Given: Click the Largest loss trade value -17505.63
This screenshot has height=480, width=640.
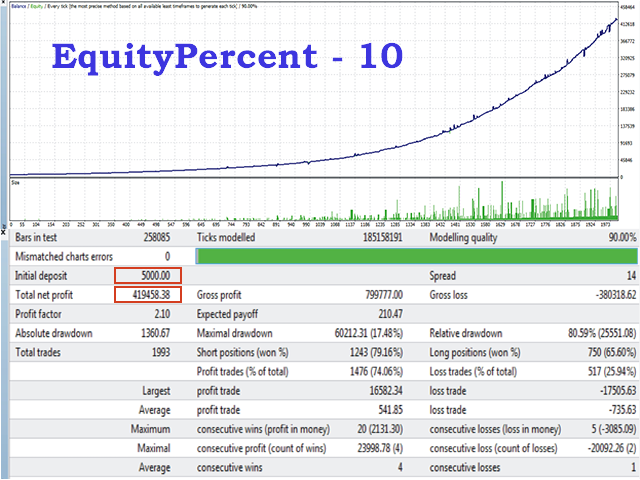Looking at the screenshot, I should [611, 389].
